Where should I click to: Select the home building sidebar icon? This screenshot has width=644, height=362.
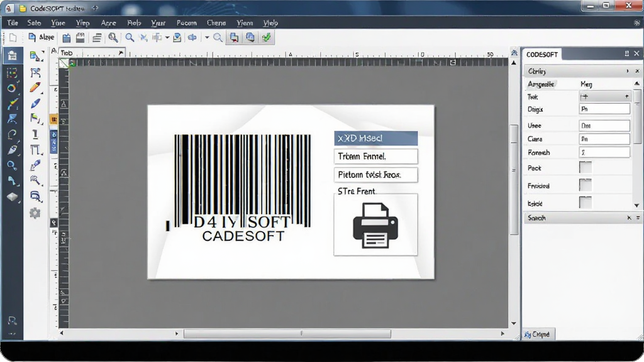[12, 56]
